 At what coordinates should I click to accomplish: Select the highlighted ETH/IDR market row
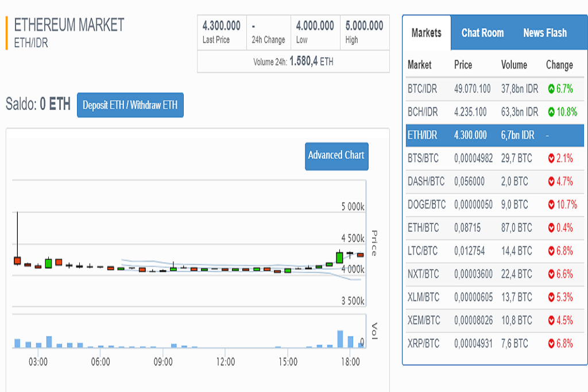pos(494,135)
